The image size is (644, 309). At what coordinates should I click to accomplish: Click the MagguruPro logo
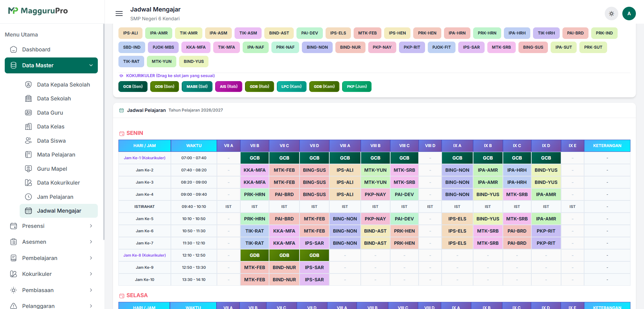click(38, 11)
